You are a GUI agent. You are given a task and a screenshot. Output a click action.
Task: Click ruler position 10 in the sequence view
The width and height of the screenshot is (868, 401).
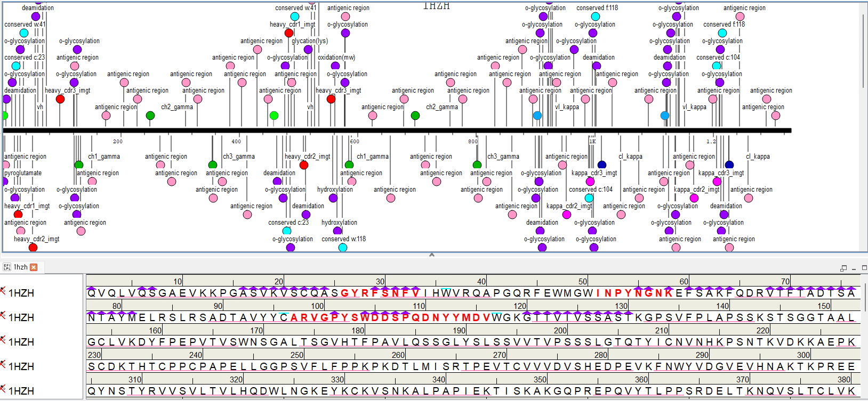click(x=178, y=281)
